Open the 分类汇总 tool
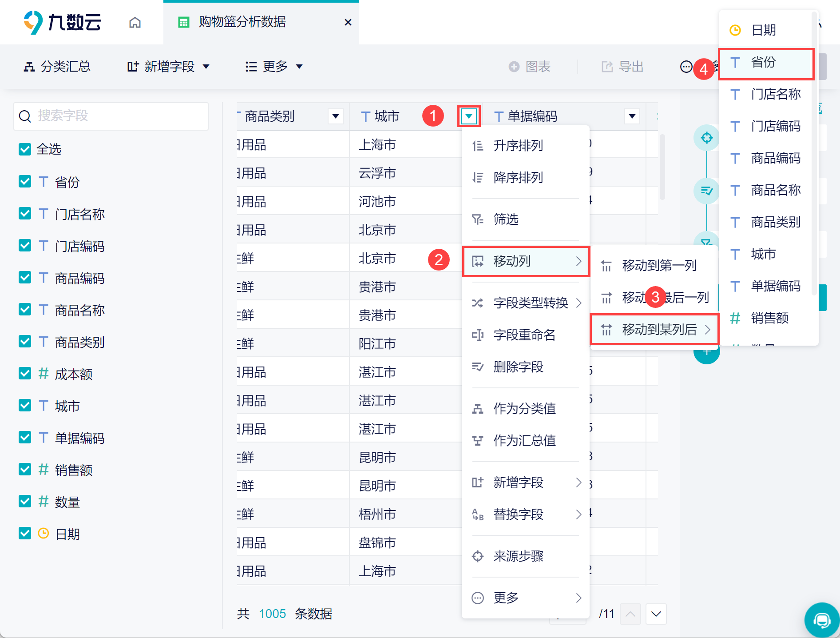The image size is (840, 638). click(x=57, y=67)
